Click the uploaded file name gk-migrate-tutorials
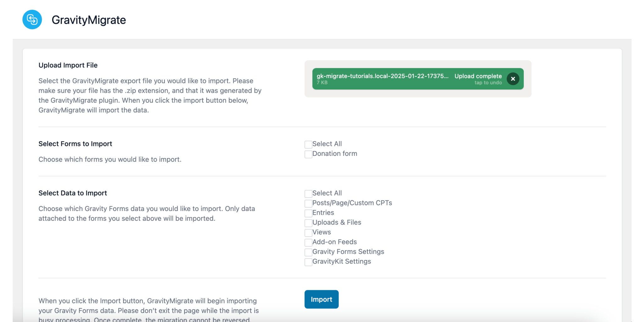The height and width of the screenshot is (322, 644). (x=382, y=76)
